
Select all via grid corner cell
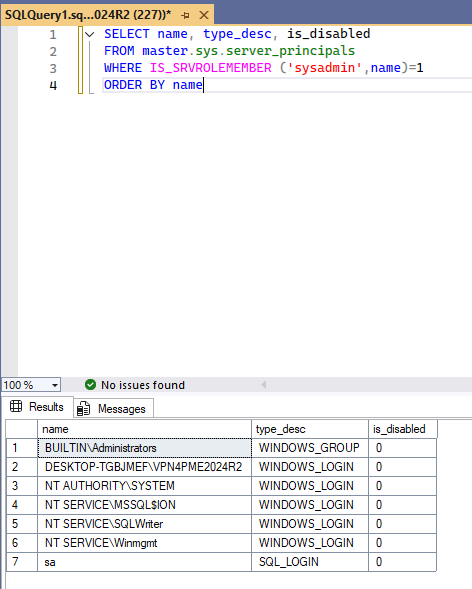tap(21, 429)
